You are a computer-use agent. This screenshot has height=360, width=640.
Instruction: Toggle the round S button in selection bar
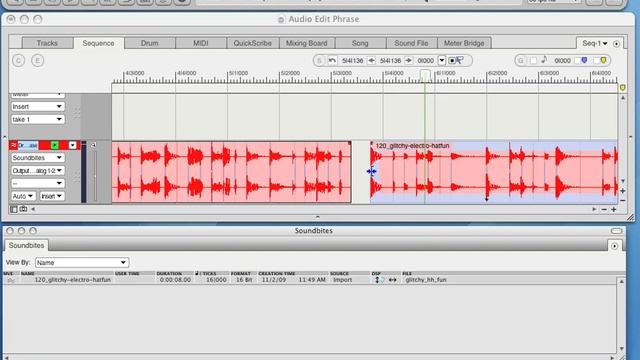319,60
